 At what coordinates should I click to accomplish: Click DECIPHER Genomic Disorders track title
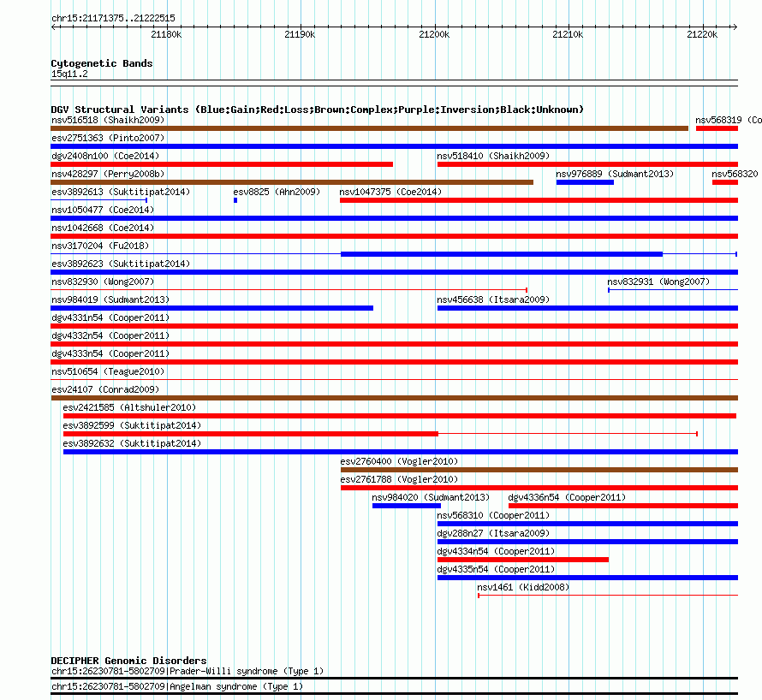tap(128, 661)
